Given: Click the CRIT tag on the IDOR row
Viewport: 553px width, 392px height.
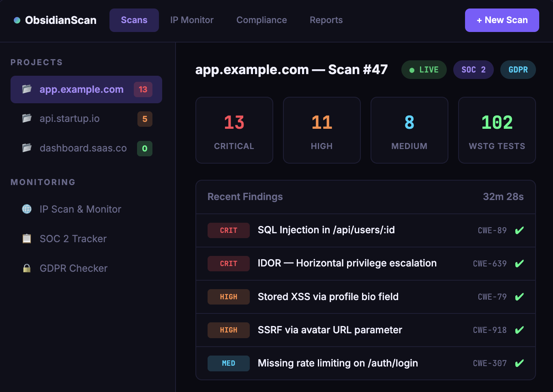Looking at the screenshot, I should pos(229,264).
